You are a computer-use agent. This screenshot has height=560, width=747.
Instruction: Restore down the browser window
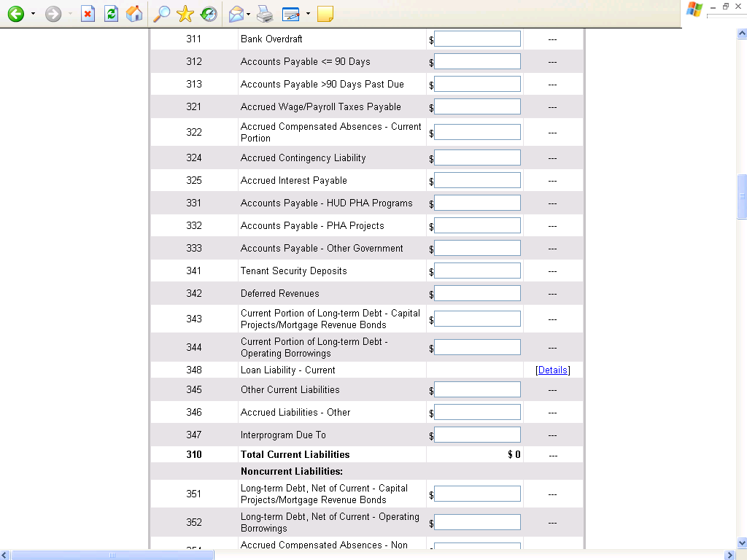726,7
